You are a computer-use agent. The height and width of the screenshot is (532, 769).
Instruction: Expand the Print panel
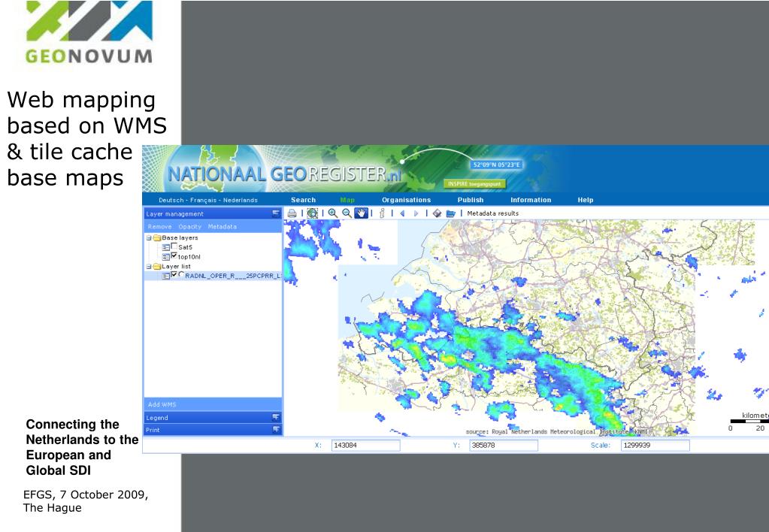(x=276, y=430)
